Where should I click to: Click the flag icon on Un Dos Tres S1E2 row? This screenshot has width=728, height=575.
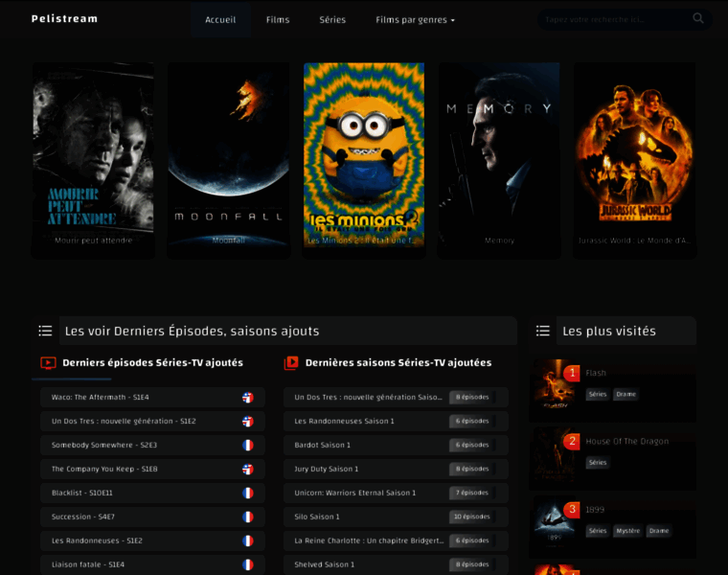click(248, 422)
